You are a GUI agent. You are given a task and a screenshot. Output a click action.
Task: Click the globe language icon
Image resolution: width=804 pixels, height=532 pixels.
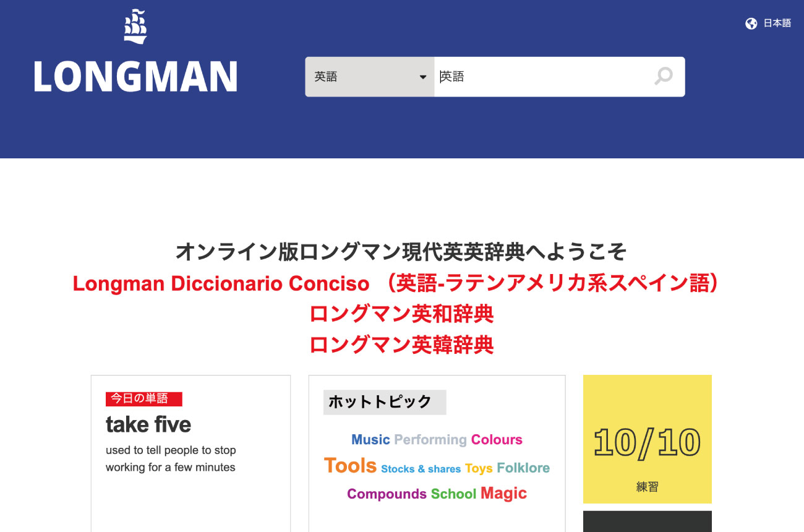(751, 24)
